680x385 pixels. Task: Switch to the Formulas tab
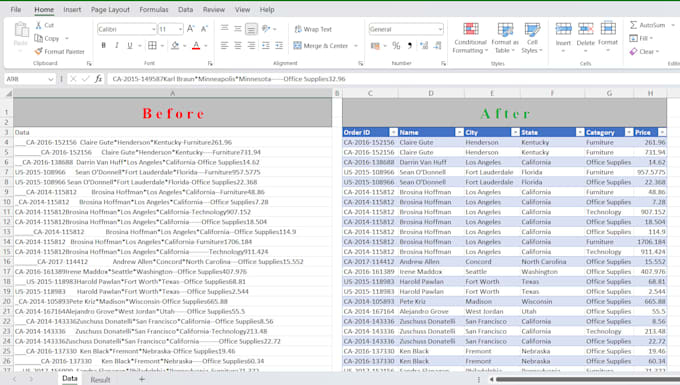(154, 9)
